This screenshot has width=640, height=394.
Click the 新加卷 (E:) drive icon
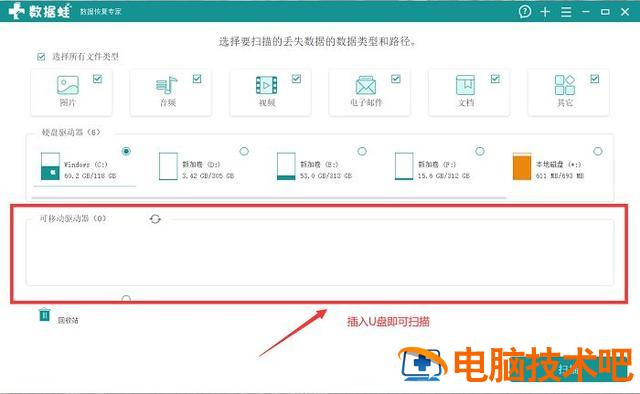[286, 166]
